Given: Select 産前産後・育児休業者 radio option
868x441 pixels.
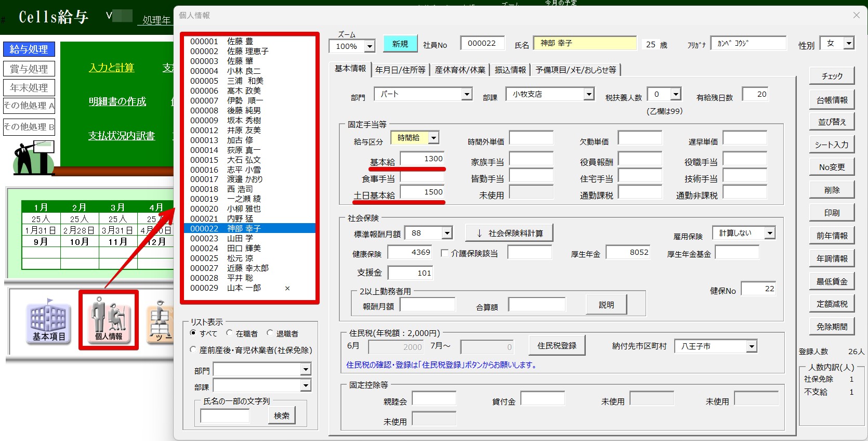Looking at the screenshot, I should [x=193, y=350].
